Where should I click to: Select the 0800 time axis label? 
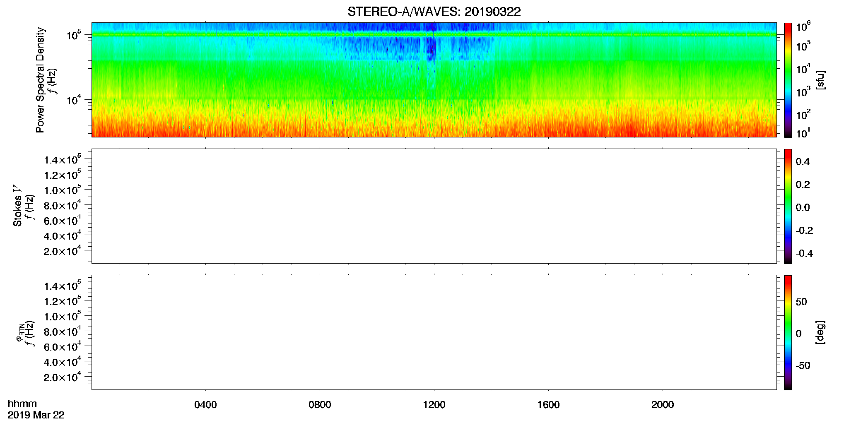320,405
